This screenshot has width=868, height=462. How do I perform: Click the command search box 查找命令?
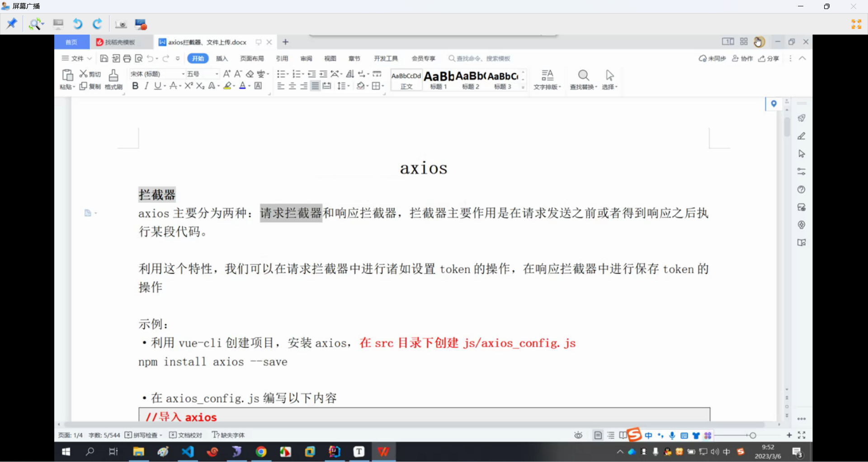tap(483, 58)
